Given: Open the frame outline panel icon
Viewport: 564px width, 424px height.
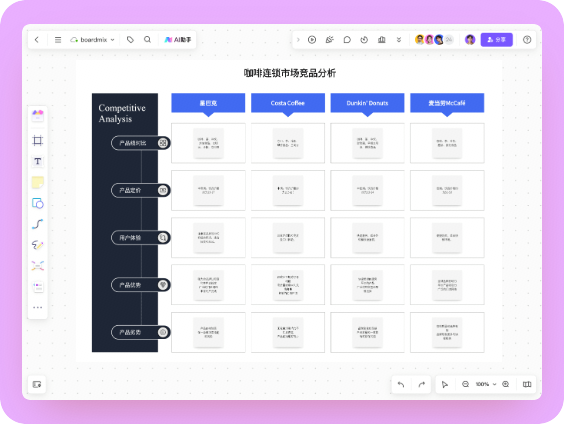Looking at the screenshot, I should point(37,384).
